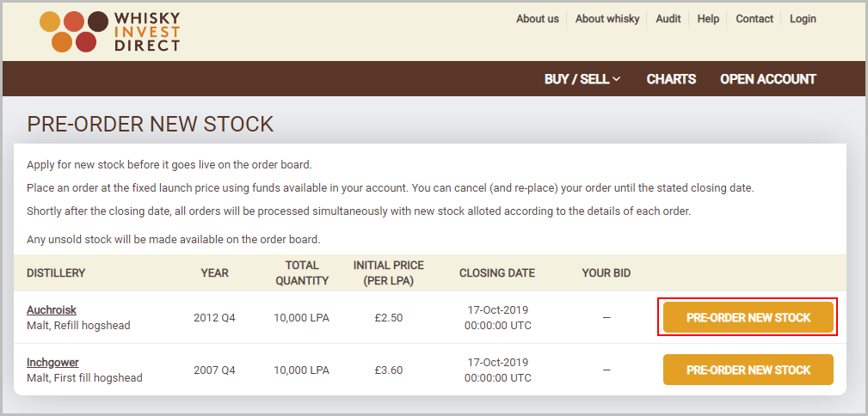The height and width of the screenshot is (416, 868).
Task: Open the Inchgower distillery link
Action: (x=52, y=363)
